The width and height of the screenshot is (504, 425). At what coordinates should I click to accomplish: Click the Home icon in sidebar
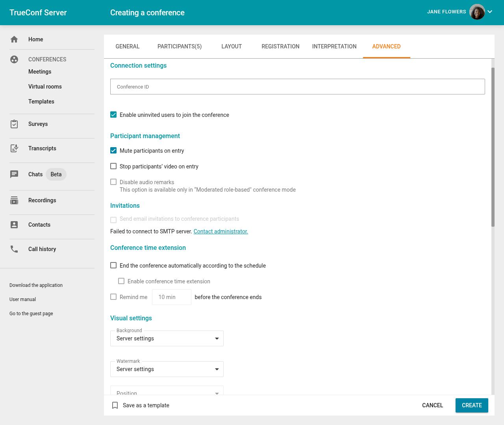tap(14, 39)
